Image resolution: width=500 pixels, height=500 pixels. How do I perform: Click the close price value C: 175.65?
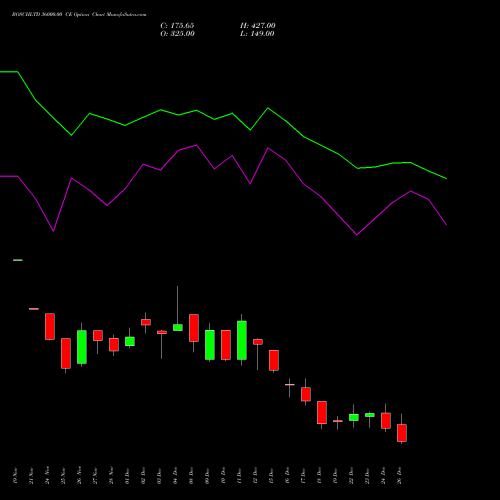coord(177,26)
